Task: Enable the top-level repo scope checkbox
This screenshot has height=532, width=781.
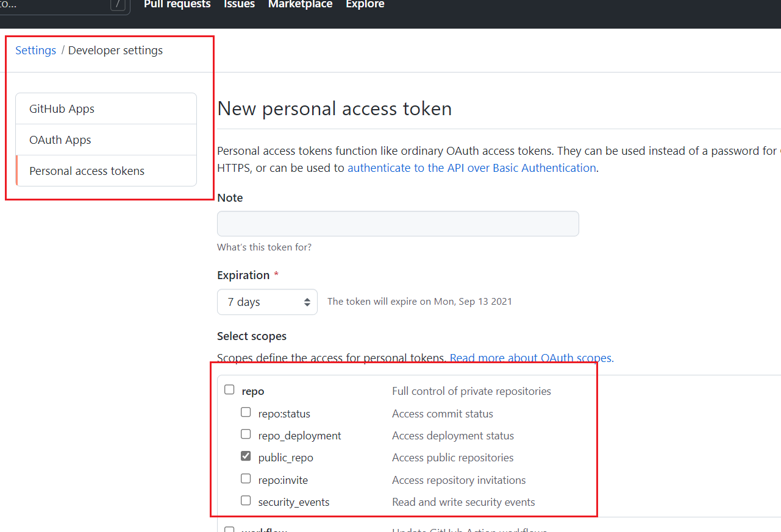Action: tap(229, 390)
